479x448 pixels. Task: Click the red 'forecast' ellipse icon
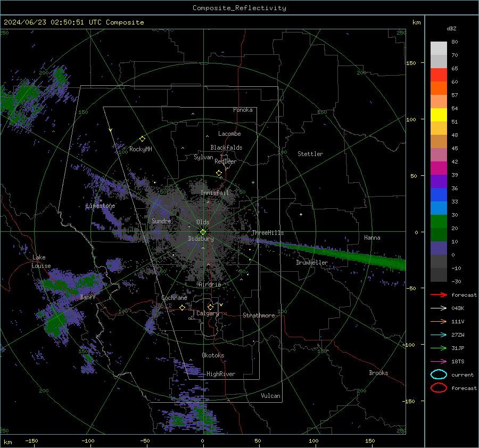coord(439,388)
